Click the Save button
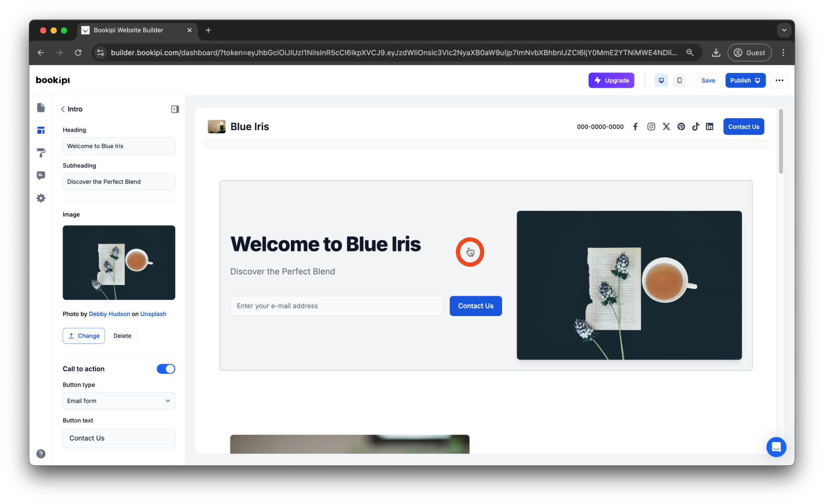Image resolution: width=824 pixels, height=504 pixels. (708, 80)
